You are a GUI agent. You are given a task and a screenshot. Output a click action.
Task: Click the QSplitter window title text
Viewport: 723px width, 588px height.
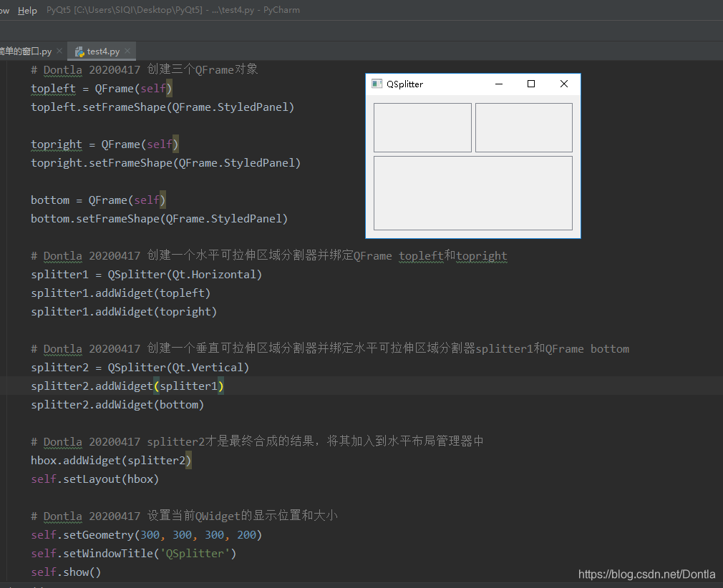[x=405, y=84]
